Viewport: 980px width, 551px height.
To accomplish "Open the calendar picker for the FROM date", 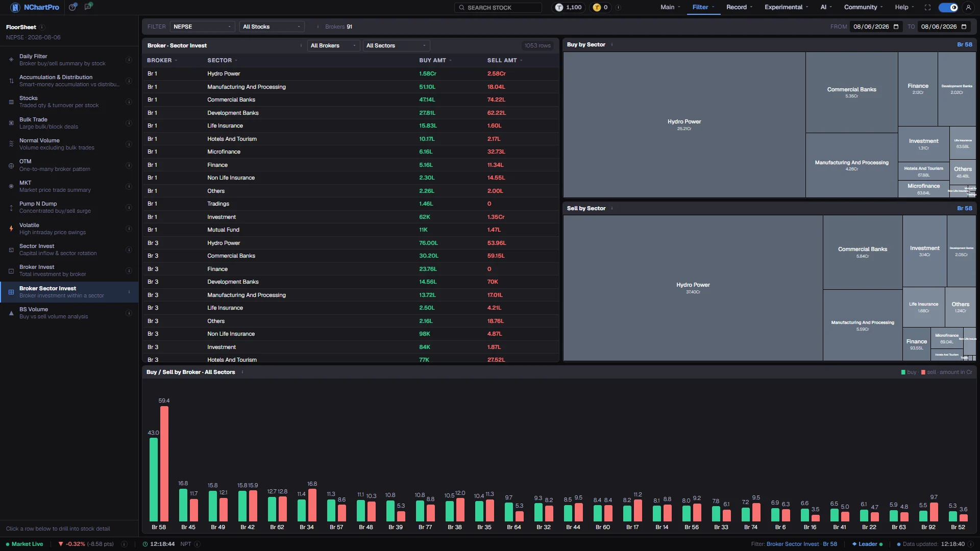I will click(896, 27).
